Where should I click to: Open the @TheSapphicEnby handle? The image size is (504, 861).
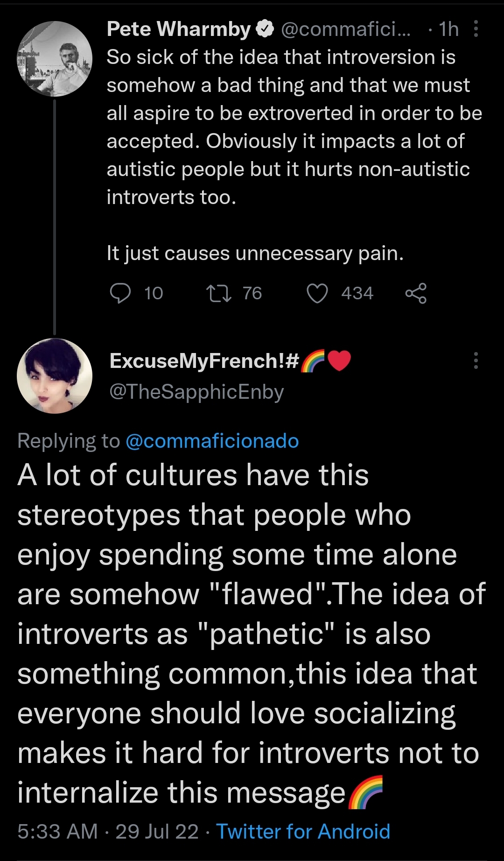(196, 392)
